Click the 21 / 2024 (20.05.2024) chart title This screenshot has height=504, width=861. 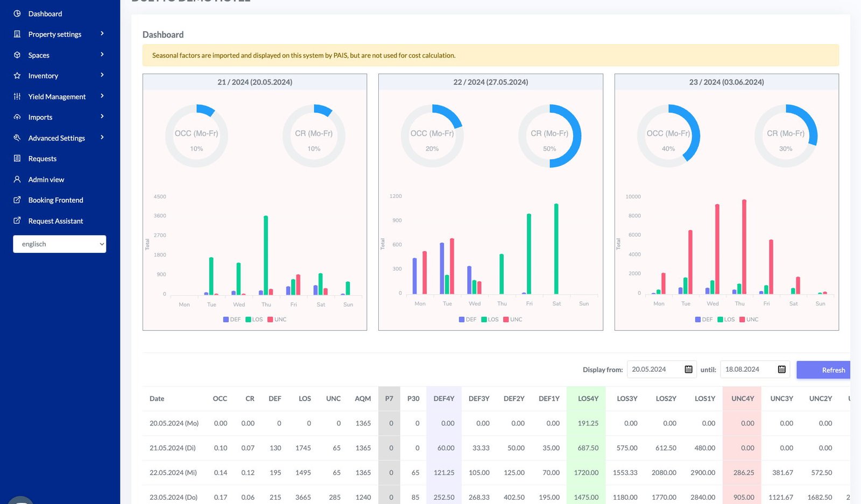click(255, 82)
